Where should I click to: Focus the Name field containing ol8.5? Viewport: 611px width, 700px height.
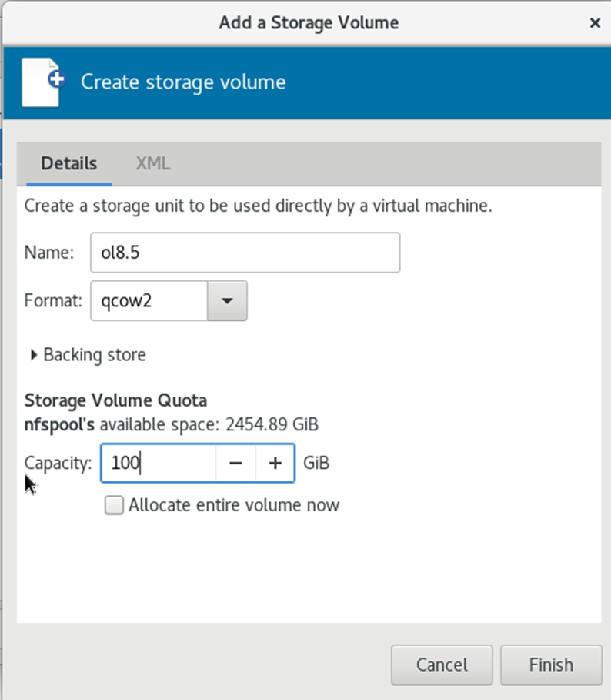click(x=245, y=253)
